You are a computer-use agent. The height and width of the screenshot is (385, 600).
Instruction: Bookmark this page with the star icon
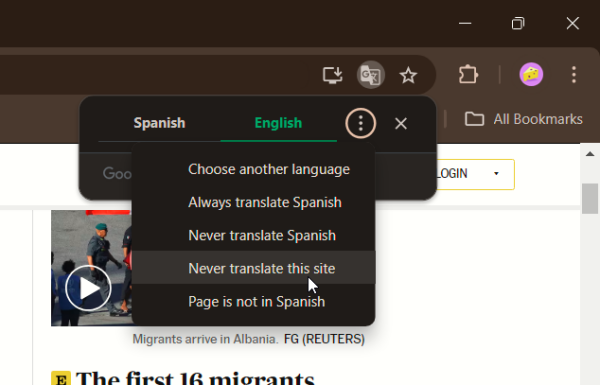[x=408, y=75]
